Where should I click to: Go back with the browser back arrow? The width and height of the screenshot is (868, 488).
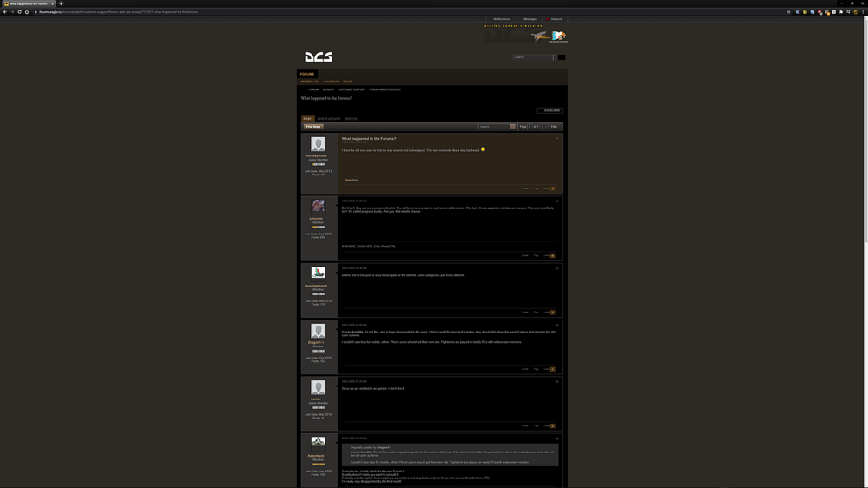tap(5, 11)
